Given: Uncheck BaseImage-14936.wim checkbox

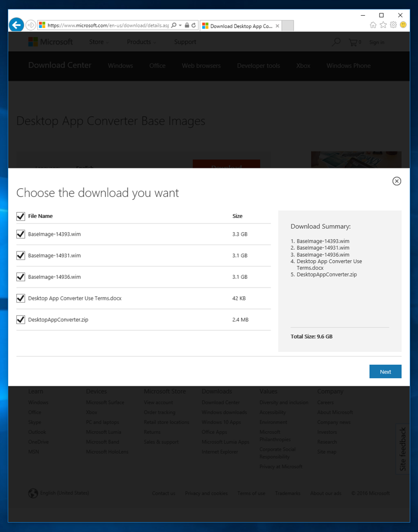Looking at the screenshot, I should (21, 277).
